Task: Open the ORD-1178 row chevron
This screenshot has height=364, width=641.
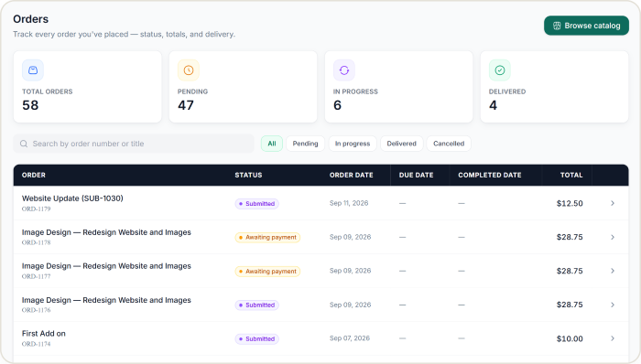Action: pyautogui.click(x=613, y=237)
